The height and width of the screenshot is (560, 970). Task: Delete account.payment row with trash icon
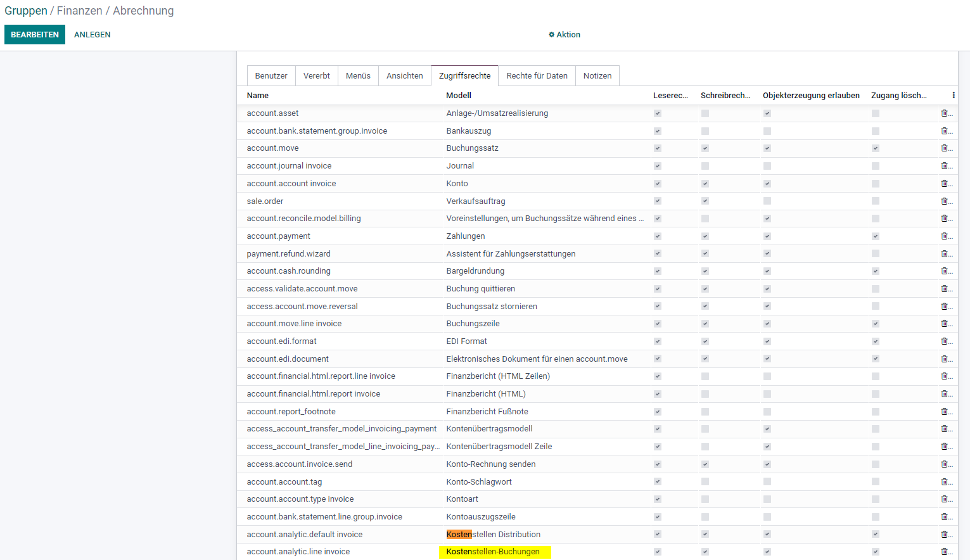coord(945,236)
